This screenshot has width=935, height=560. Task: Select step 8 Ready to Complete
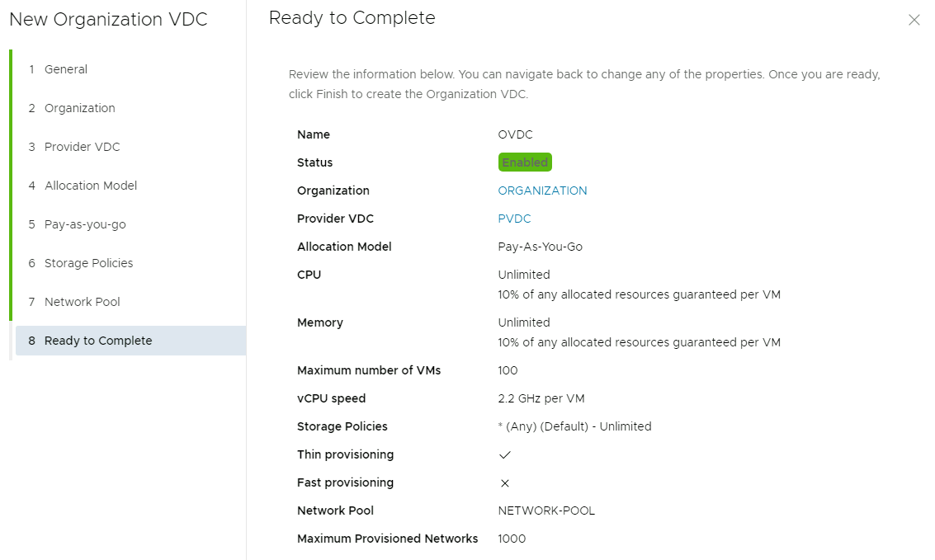98,341
